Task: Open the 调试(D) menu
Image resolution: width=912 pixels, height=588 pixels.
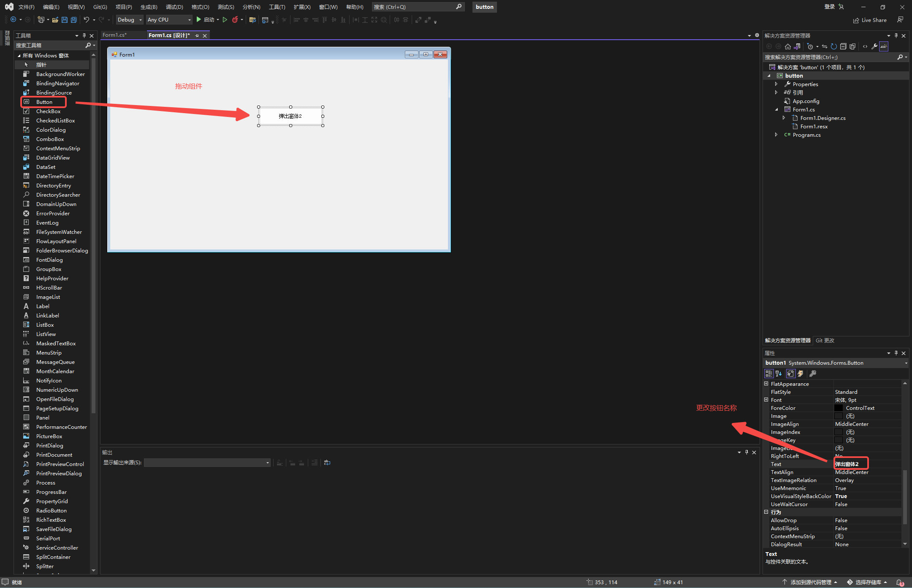Action: click(x=174, y=7)
